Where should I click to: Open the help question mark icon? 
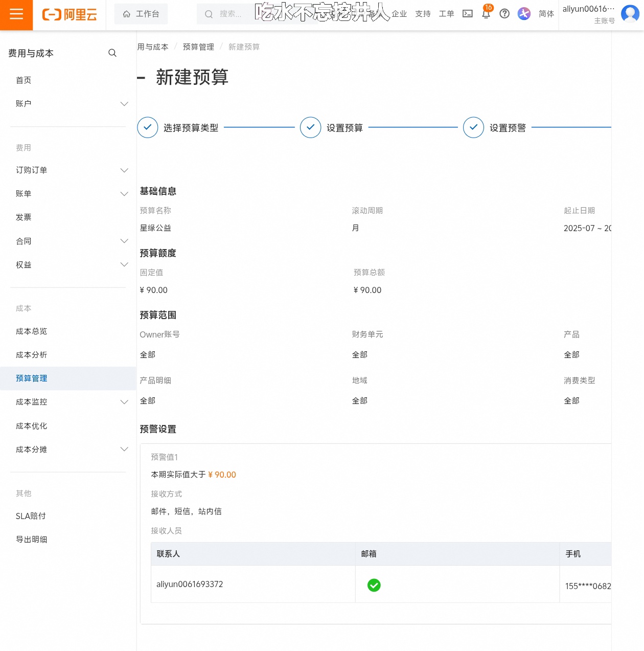504,14
